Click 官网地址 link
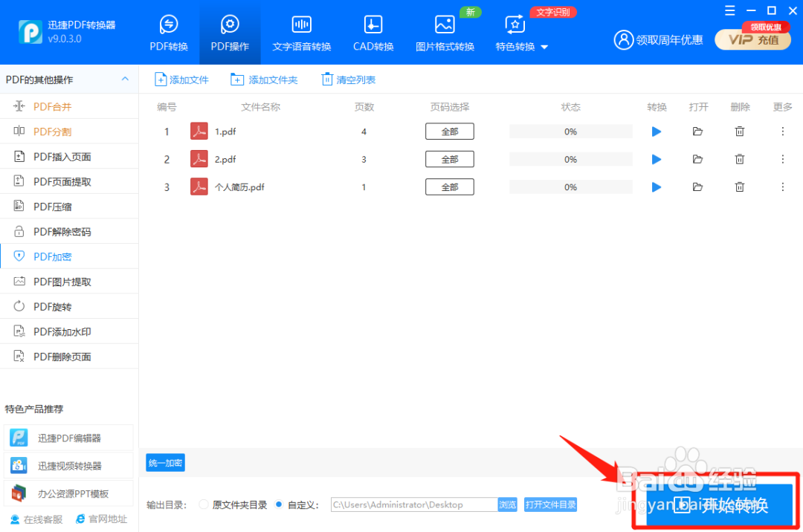 tap(101, 519)
